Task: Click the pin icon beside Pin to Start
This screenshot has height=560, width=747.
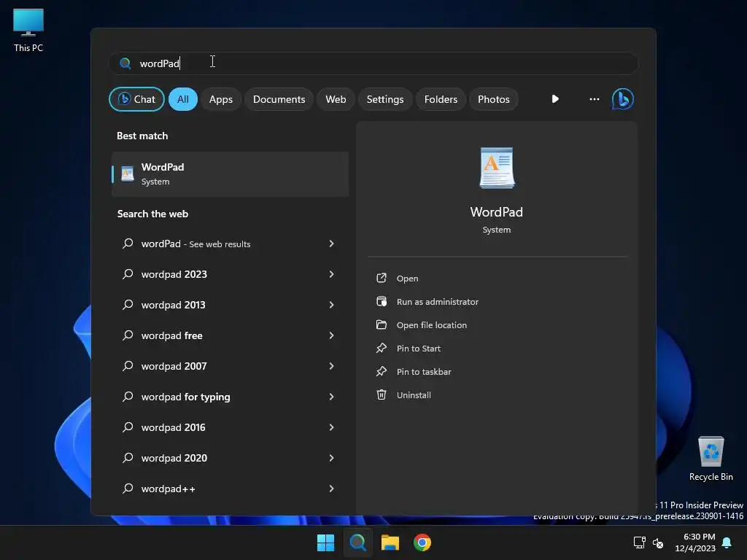Action: click(381, 348)
